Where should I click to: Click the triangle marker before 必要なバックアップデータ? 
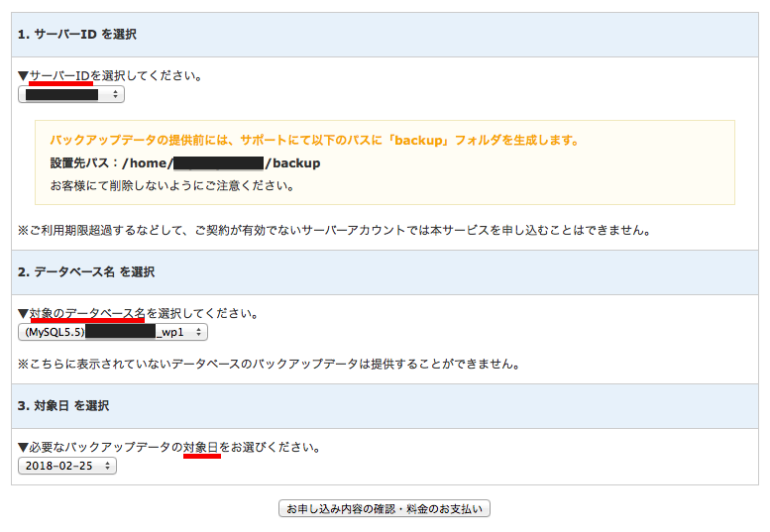tap(23, 447)
